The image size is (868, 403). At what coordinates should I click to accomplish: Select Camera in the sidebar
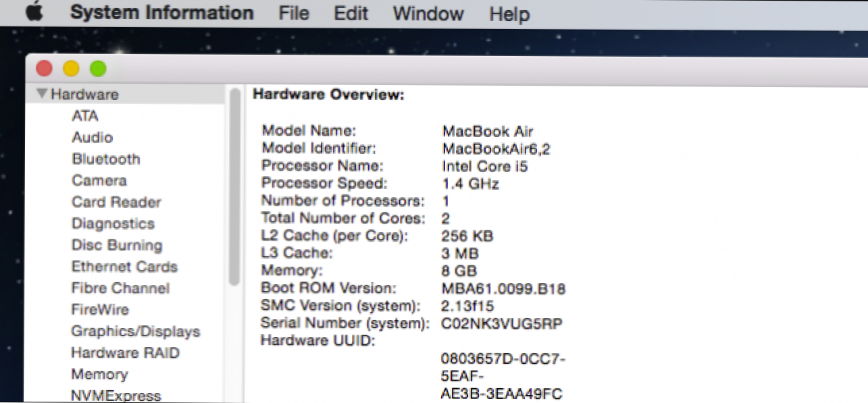coord(99,181)
